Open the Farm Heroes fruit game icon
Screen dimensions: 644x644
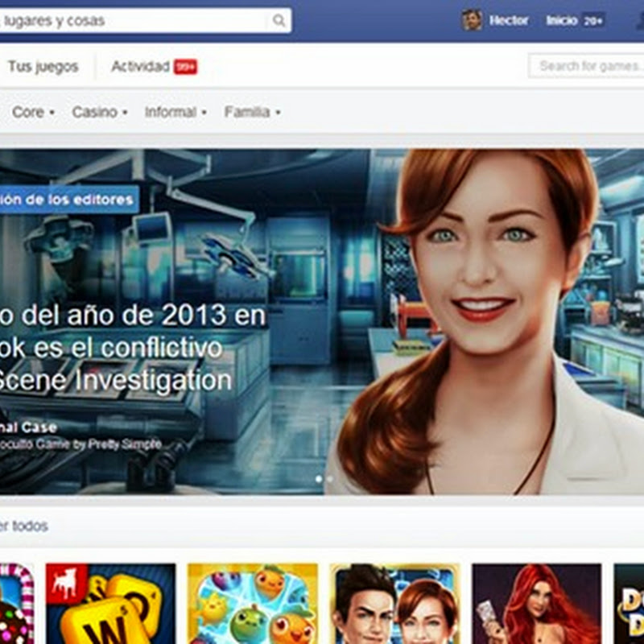pos(253,604)
